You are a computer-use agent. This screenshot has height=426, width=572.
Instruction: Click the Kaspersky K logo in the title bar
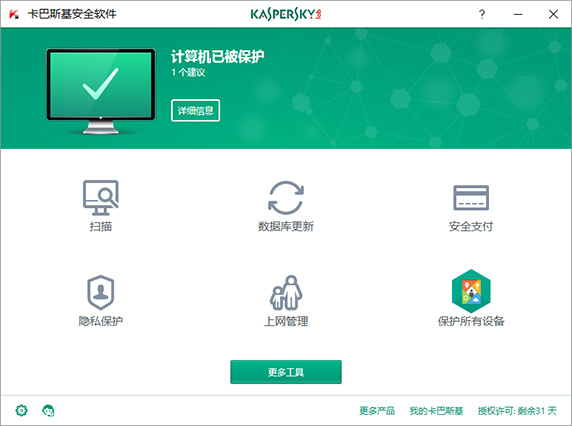tap(14, 15)
